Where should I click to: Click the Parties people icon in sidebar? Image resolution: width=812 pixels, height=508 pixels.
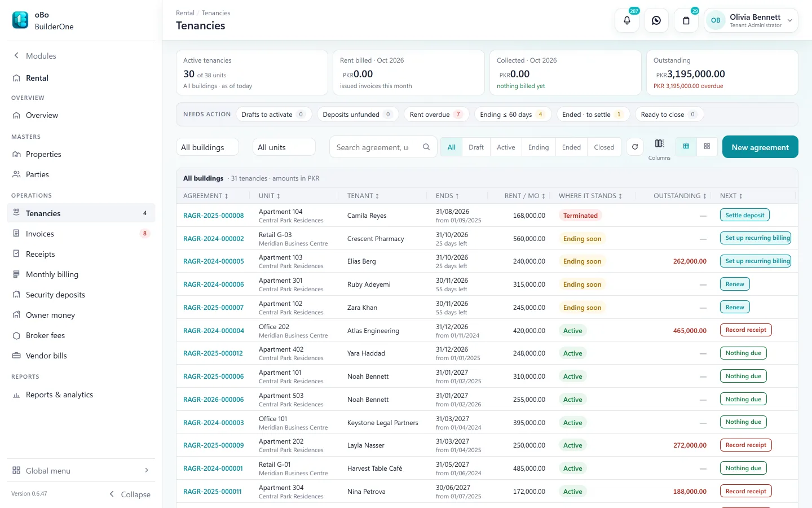pos(16,174)
